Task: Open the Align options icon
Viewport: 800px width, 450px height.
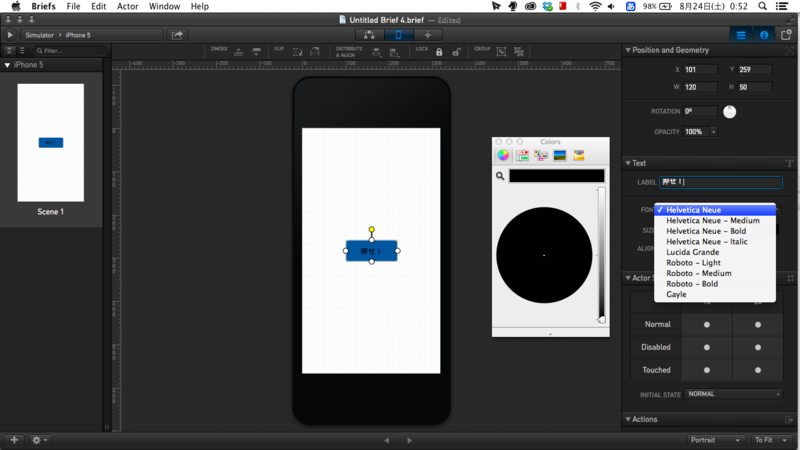Action: tap(394, 52)
